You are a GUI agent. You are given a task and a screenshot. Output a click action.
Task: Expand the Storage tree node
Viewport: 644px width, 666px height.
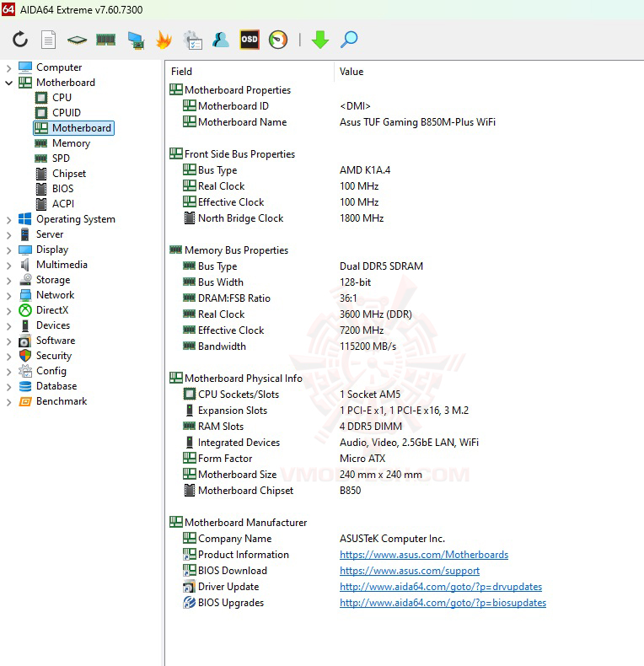point(8,281)
